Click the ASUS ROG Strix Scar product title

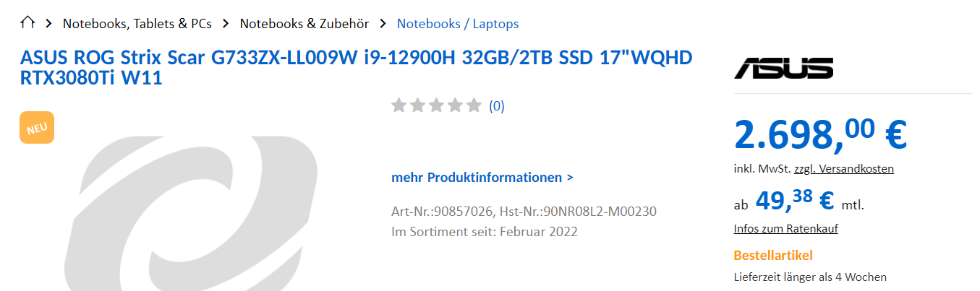[356, 67]
